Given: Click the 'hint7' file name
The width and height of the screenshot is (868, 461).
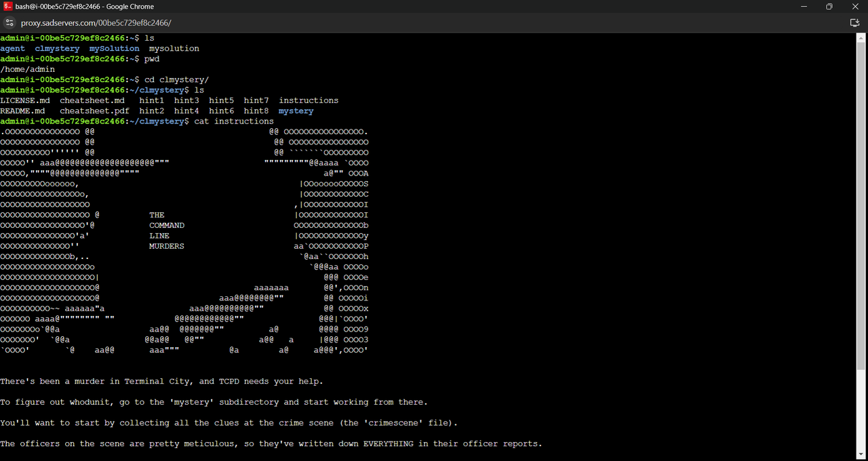Looking at the screenshot, I should pos(256,100).
